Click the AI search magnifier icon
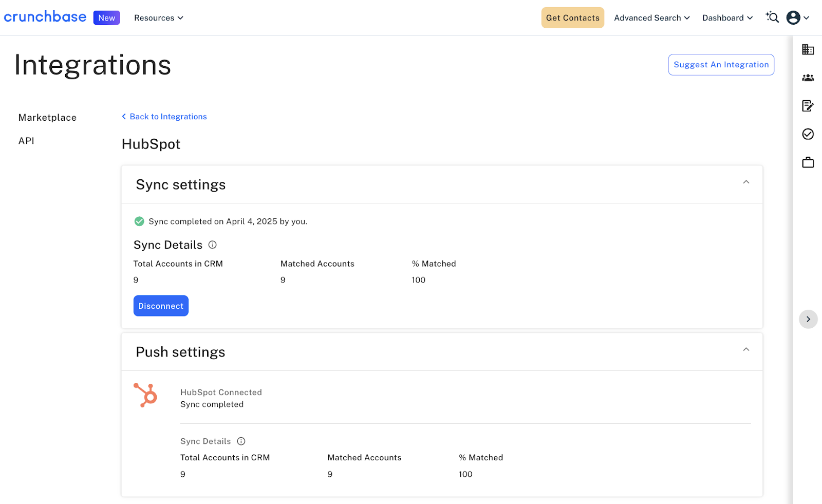 tap(772, 17)
